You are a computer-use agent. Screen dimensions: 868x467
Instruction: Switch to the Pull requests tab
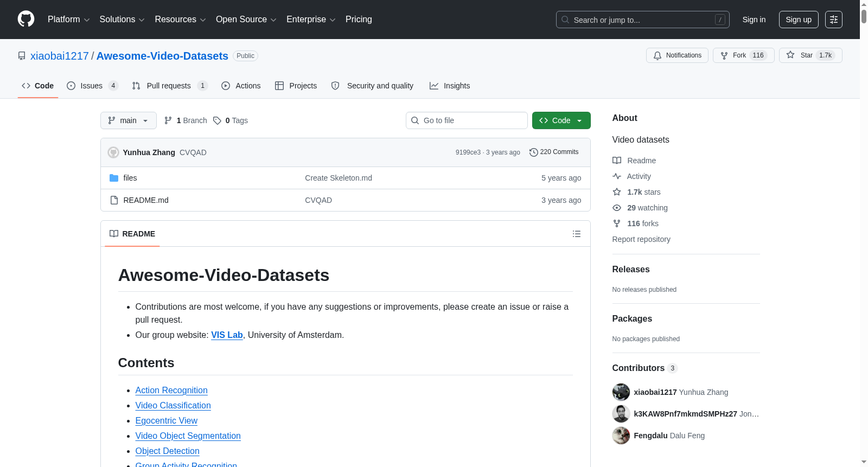point(170,86)
